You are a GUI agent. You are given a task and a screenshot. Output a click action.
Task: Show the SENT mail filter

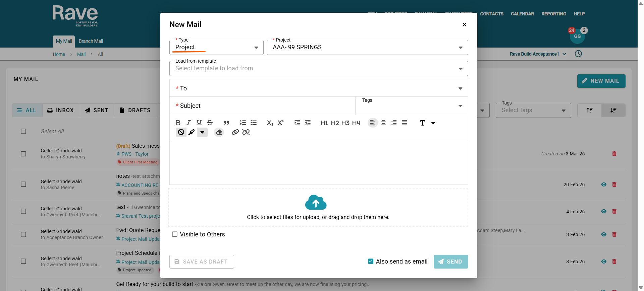click(97, 110)
